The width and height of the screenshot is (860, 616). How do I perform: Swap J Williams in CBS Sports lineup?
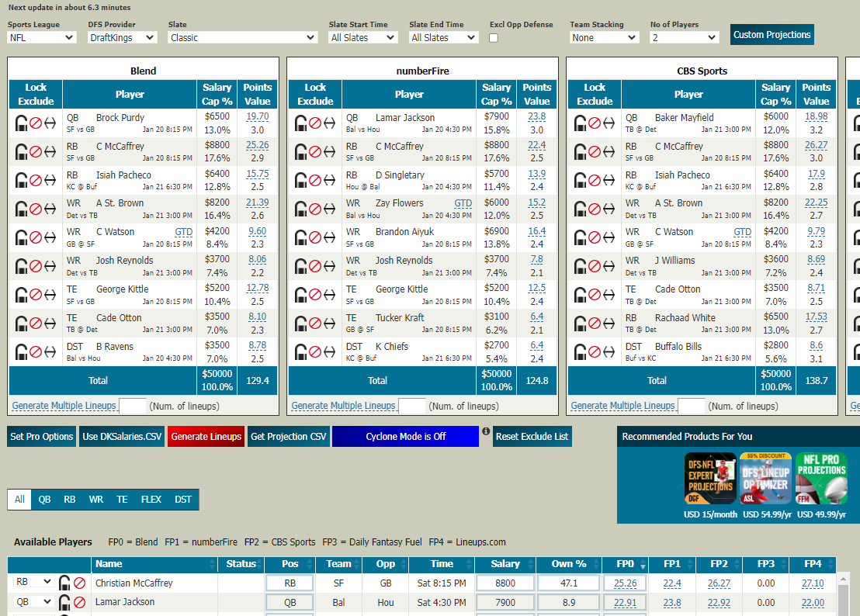[609, 266]
